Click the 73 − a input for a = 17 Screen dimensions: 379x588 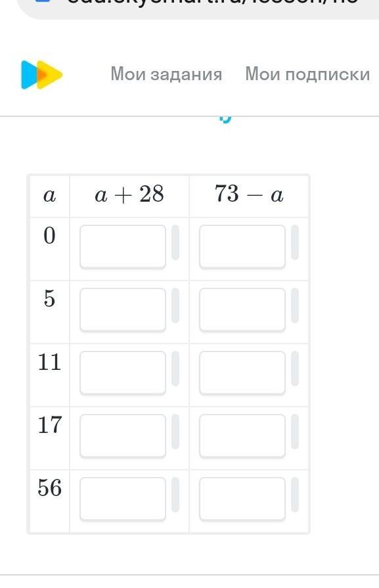(242, 436)
